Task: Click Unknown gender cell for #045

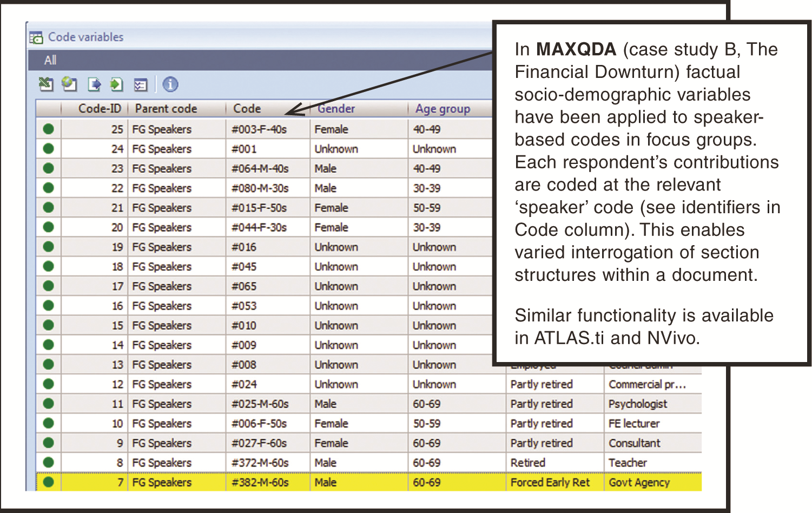Action: 359,266
